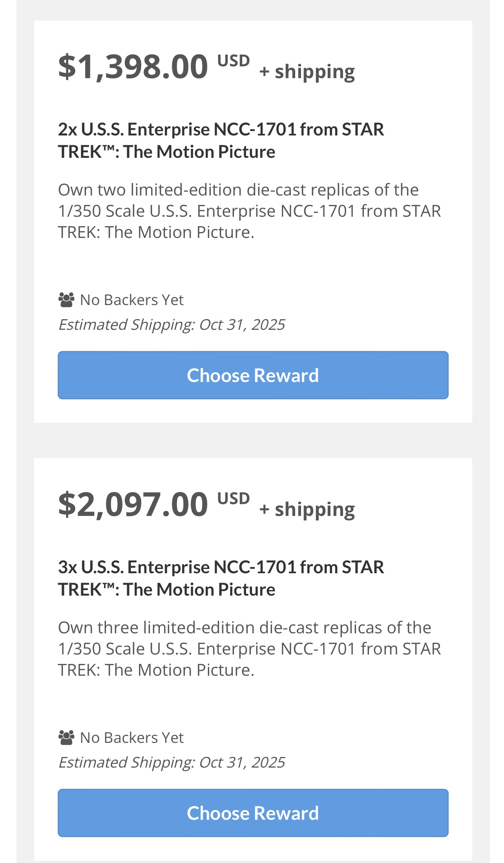Click 'No Backers Yet' in 2x reward
504x863 pixels.
[132, 300]
